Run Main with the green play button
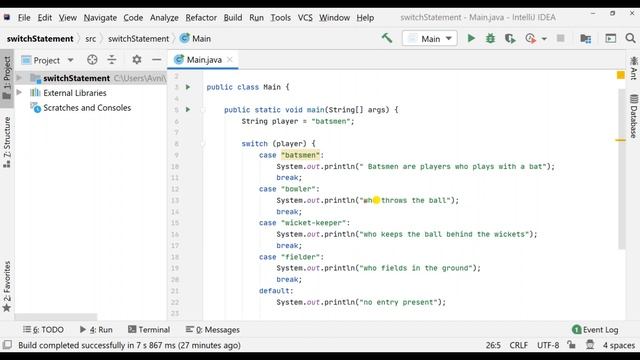The width and height of the screenshot is (640, 360). (x=471, y=38)
